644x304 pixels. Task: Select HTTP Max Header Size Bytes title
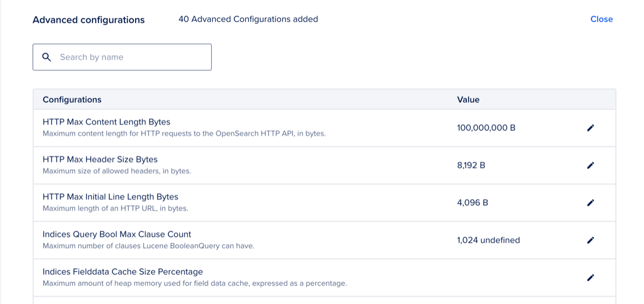100,160
